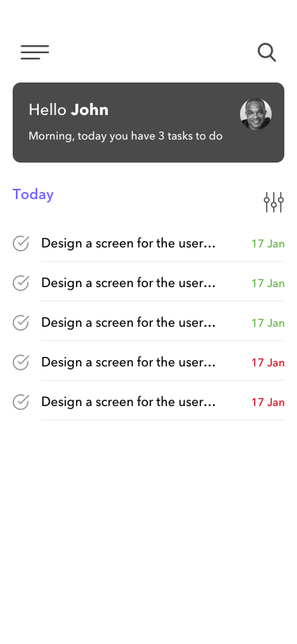Open the hamburger navigation menu
297x644 pixels.
35,52
